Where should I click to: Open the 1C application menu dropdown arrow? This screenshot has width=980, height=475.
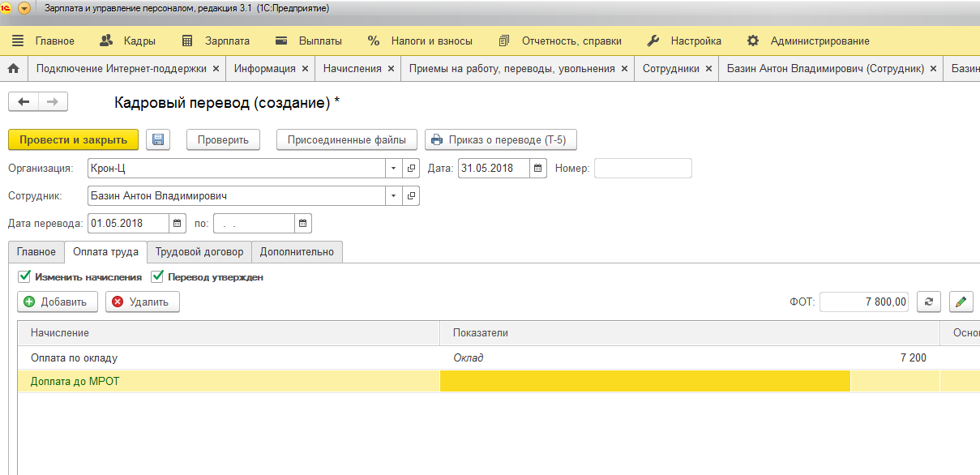pos(23,8)
